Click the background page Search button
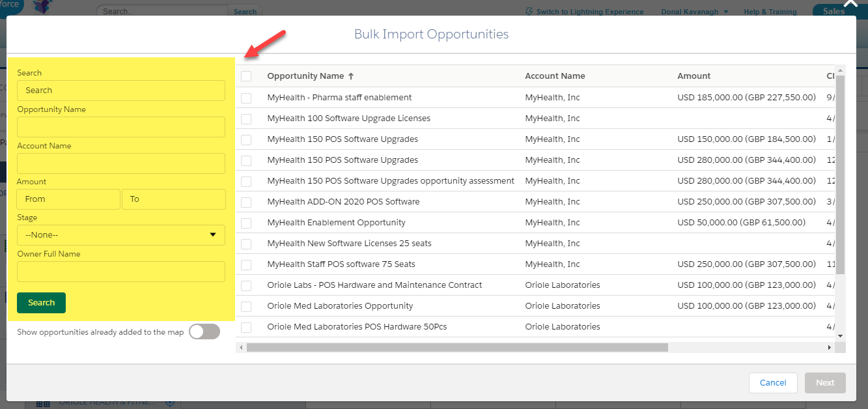 point(245,12)
